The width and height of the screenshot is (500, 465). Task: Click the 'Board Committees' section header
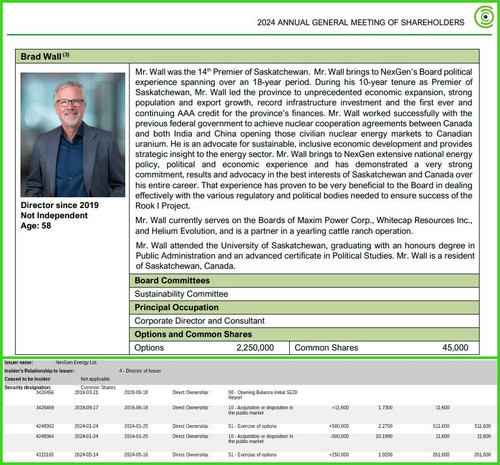pos(304,281)
